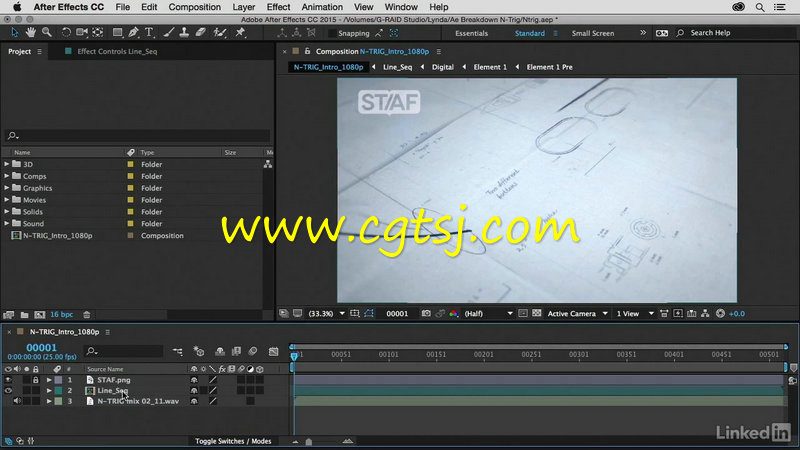
Task: Open the 1 View layout dropdown
Action: [634, 314]
